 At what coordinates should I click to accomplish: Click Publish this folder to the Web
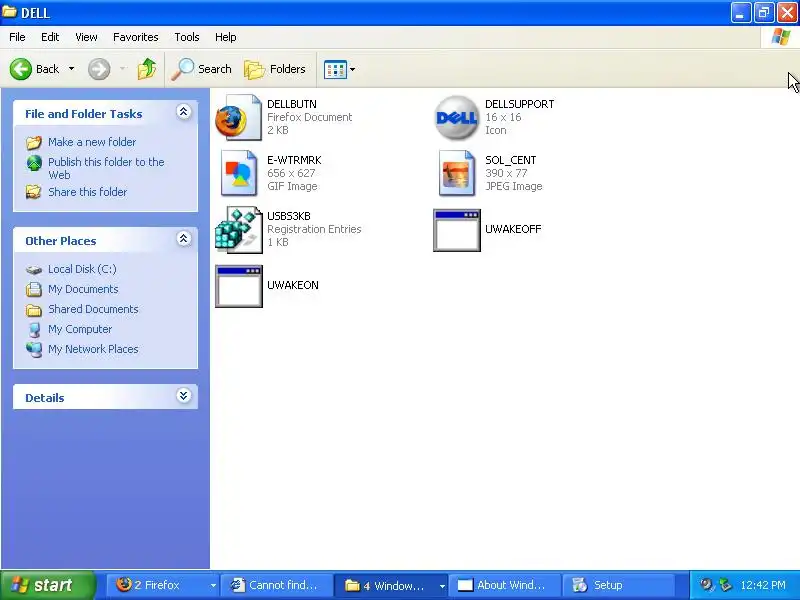[x=106, y=168]
